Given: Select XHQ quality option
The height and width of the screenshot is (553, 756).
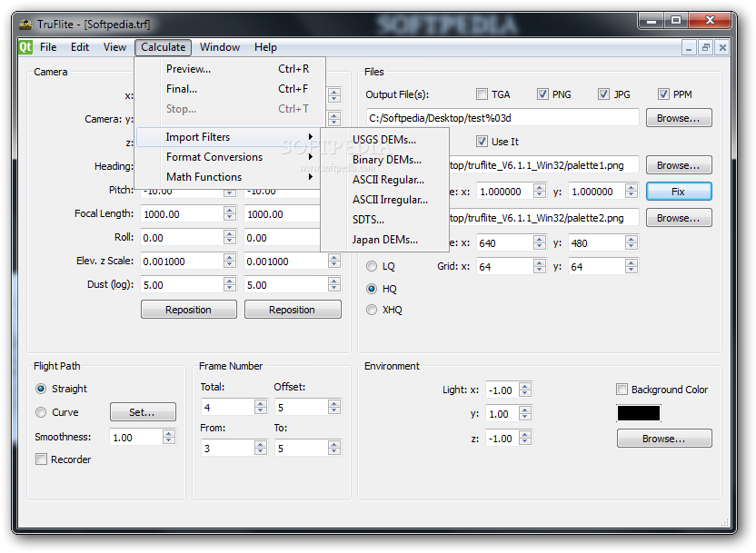Looking at the screenshot, I should (372, 310).
